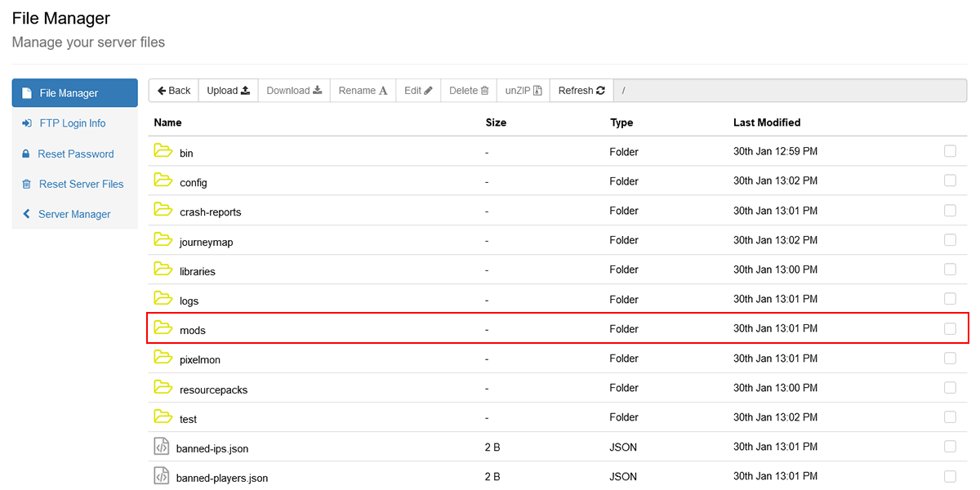Click the Edit toolbar button

click(419, 91)
